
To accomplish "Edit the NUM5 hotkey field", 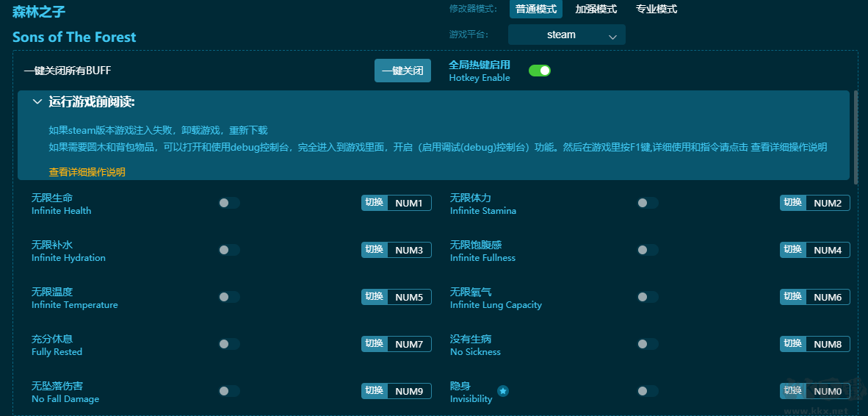I will [x=409, y=298].
